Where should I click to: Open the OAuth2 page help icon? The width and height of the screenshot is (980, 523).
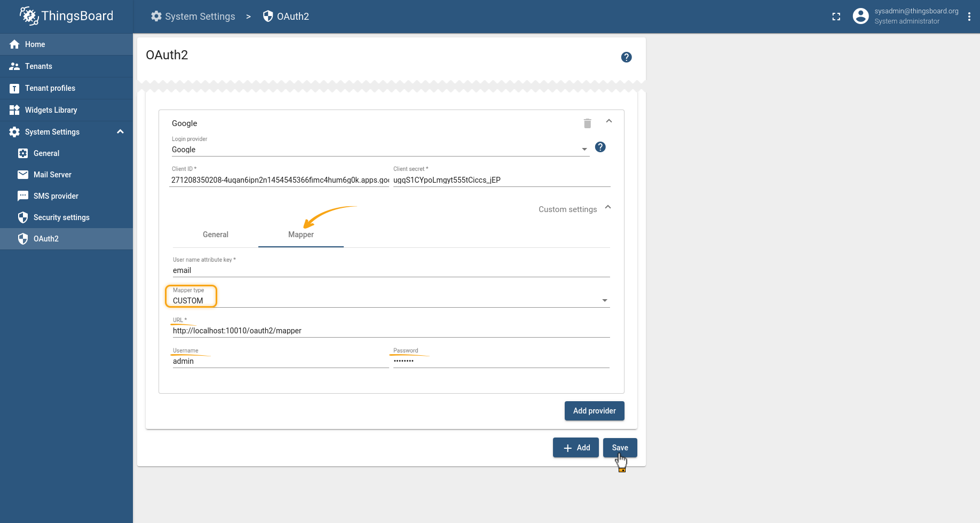[627, 57]
